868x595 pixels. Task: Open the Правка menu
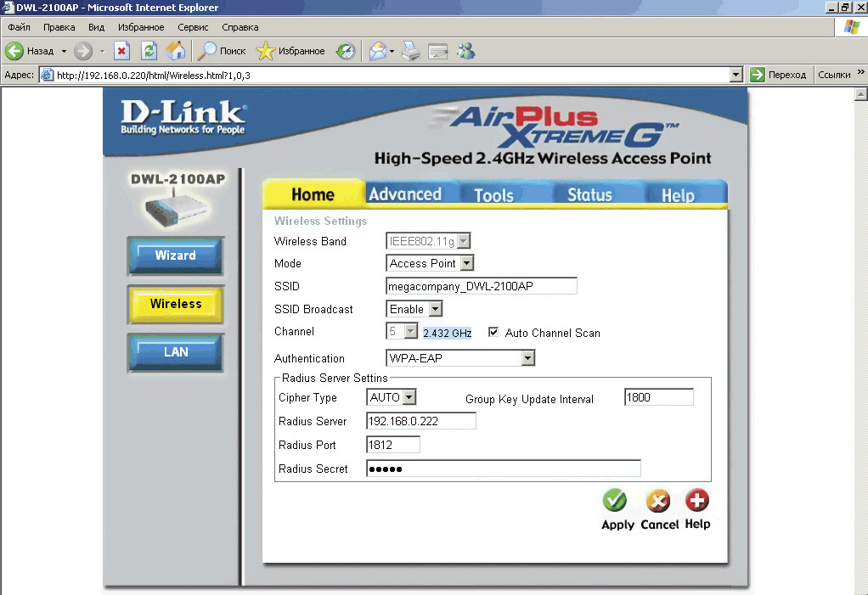click(x=59, y=27)
